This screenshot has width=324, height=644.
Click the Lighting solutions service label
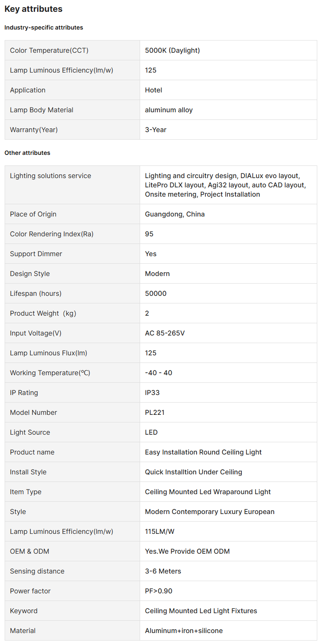pos(50,176)
